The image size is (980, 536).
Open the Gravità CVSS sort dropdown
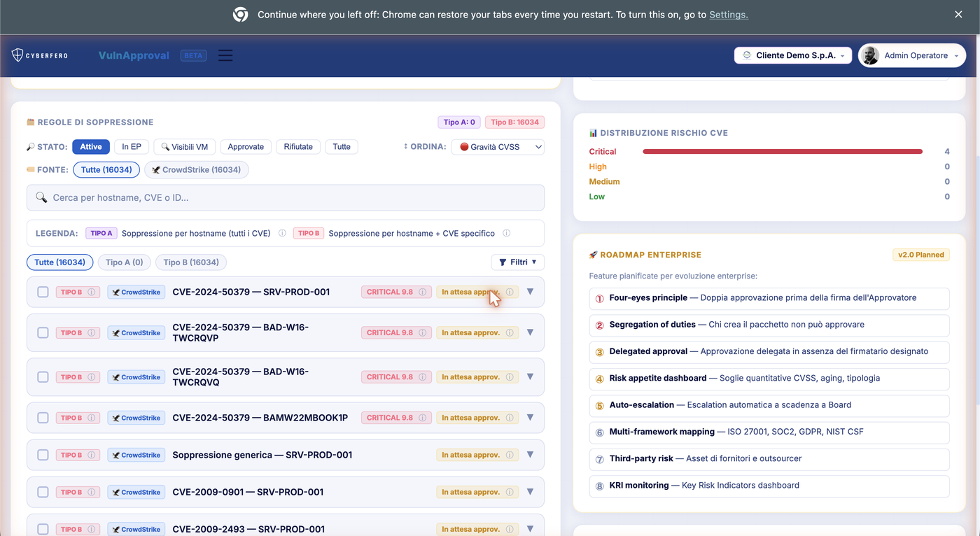[498, 147]
